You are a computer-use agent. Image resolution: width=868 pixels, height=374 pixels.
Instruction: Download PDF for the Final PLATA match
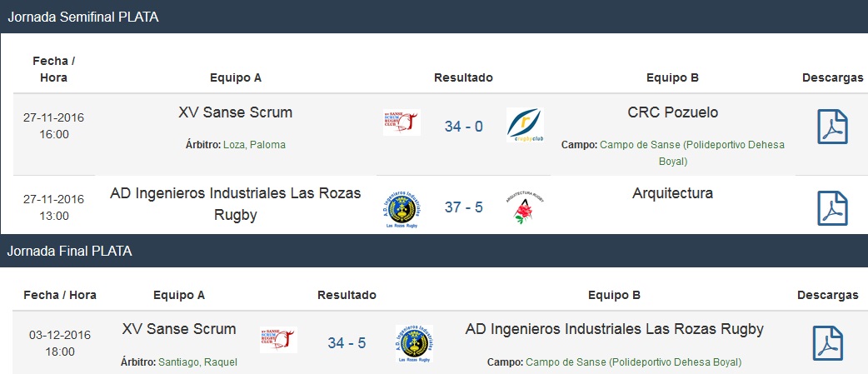827,343
